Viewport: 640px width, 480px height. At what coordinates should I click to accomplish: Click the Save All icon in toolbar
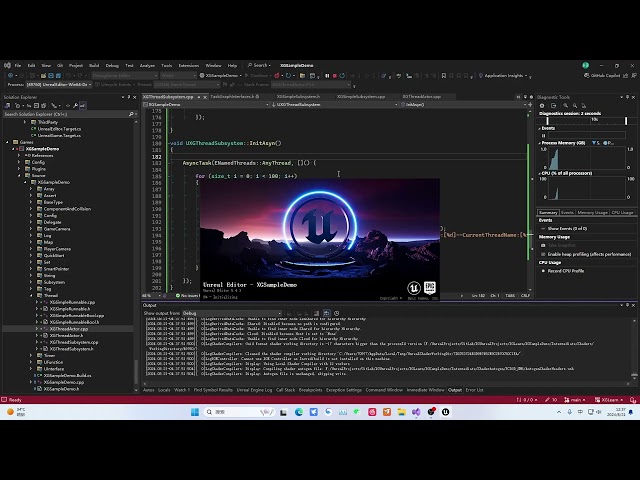(x=58, y=76)
